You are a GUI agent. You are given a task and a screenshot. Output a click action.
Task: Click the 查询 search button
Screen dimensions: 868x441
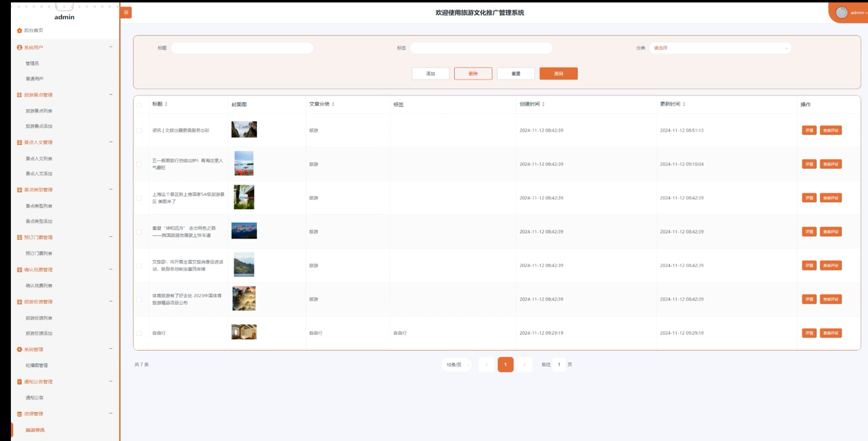559,73
